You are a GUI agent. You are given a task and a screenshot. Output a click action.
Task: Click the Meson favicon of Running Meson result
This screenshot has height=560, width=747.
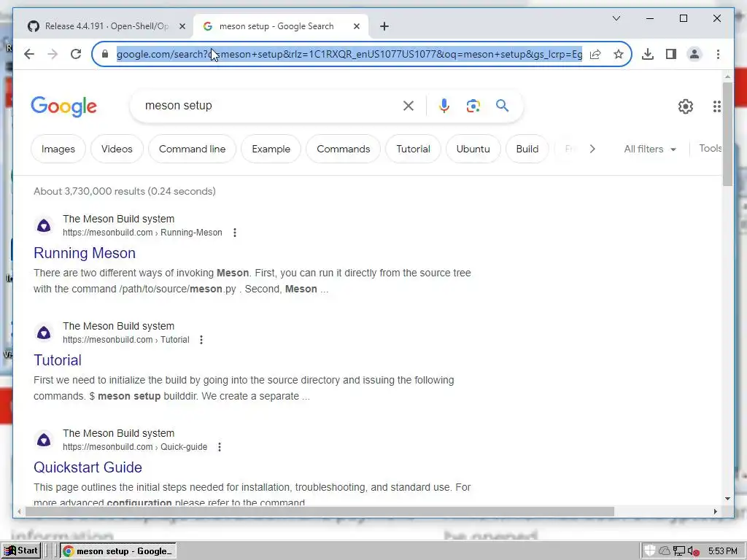[x=44, y=226]
